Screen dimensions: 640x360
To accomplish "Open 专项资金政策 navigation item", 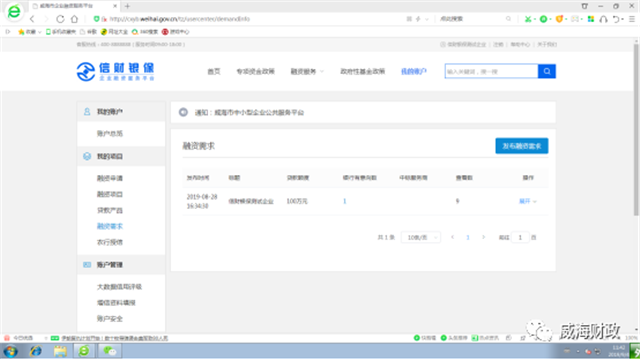I will click(256, 71).
